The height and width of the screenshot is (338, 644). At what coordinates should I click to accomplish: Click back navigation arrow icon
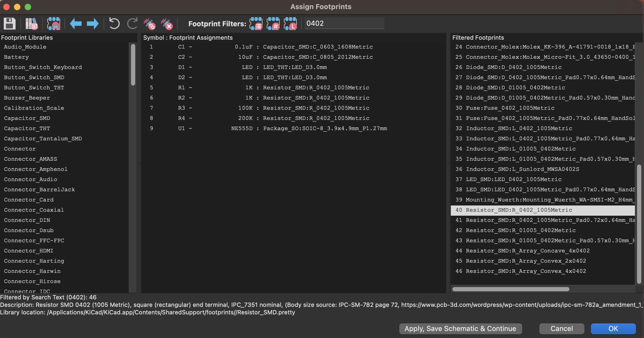(76, 24)
